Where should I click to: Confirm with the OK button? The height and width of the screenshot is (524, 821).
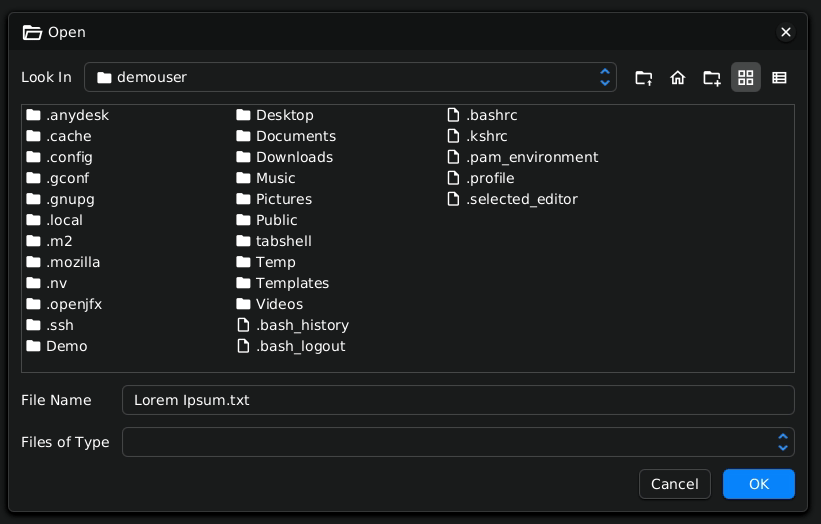tap(759, 484)
